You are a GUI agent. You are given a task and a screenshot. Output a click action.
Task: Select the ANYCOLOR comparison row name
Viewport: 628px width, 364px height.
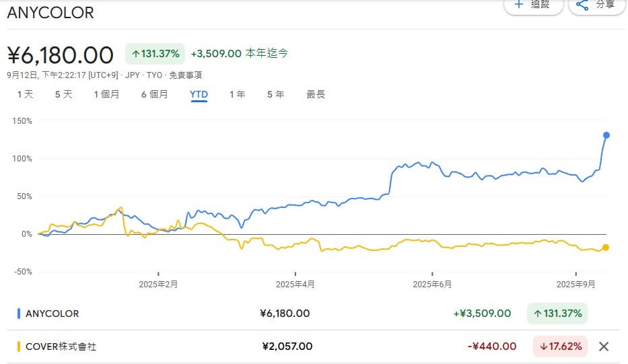[x=52, y=314]
